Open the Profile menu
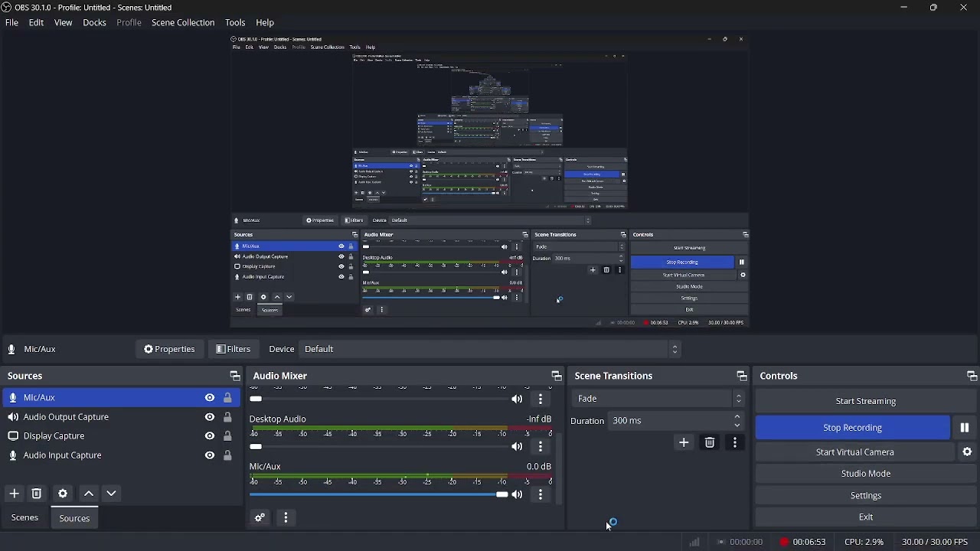The height and width of the screenshot is (551, 980). point(129,23)
